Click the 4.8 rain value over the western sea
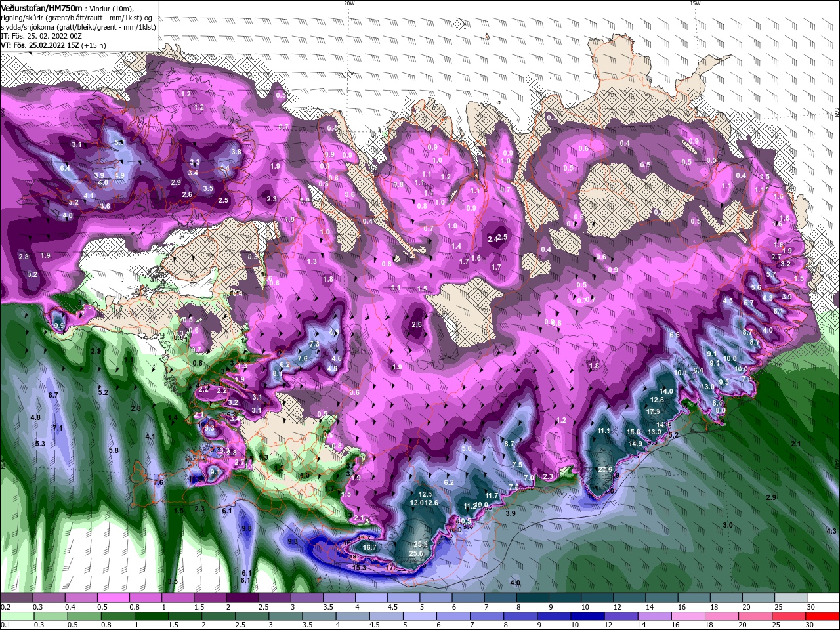840x630 pixels. point(35,417)
